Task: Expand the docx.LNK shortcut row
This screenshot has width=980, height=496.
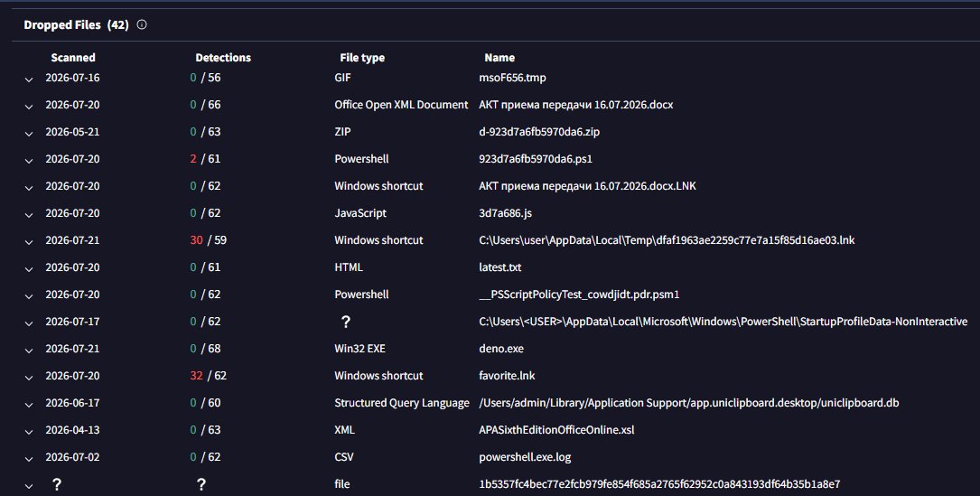Action: pyautogui.click(x=29, y=188)
